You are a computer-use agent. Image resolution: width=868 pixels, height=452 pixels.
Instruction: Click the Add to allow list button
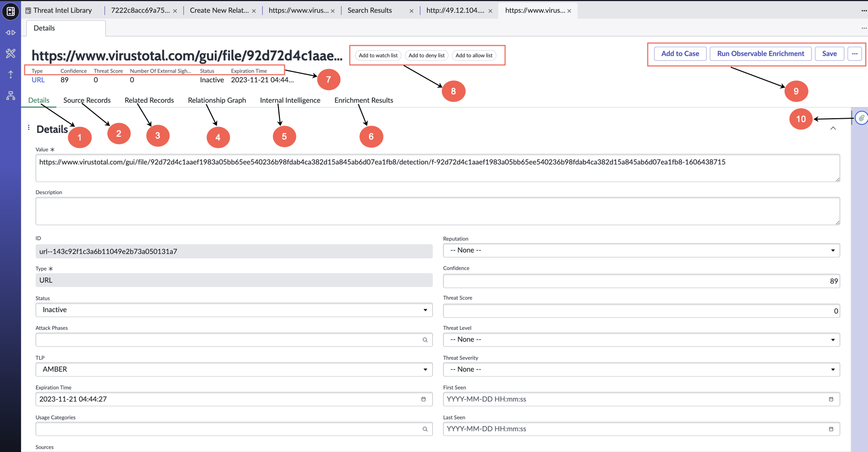pyautogui.click(x=474, y=55)
